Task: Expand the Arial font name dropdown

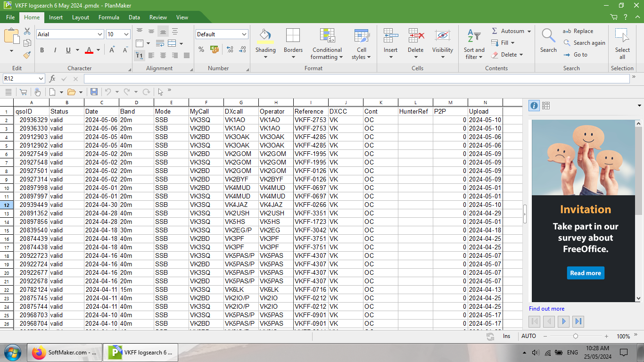Action: (x=100, y=34)
